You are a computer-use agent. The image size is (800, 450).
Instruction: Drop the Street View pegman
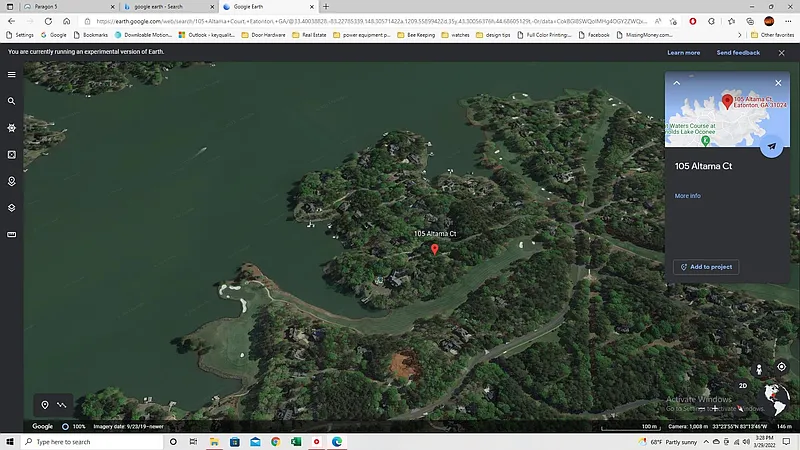760,368
